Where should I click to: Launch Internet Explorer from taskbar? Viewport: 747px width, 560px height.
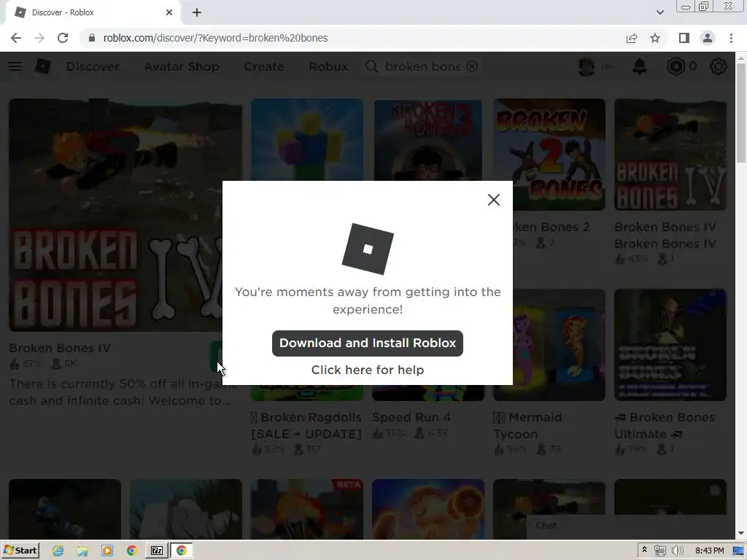tap(58, 551)
